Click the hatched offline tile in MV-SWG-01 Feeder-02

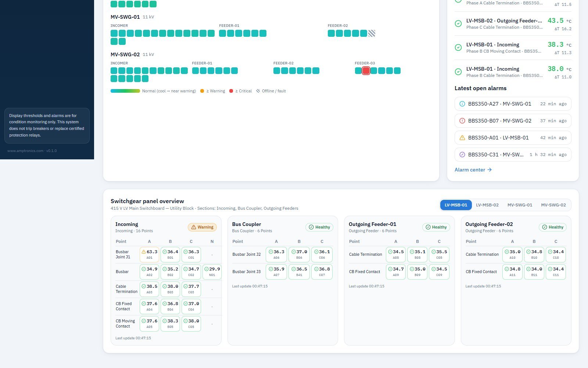372,33
